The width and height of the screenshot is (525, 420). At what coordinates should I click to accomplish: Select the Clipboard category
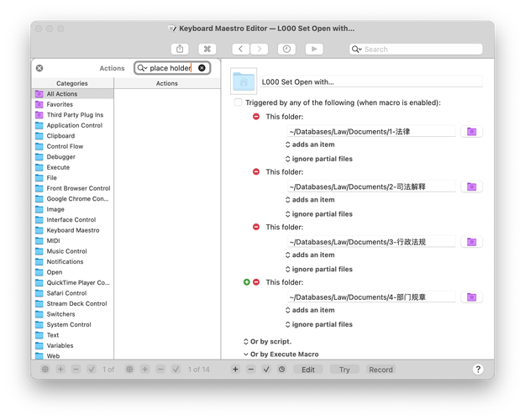point(72,135)
